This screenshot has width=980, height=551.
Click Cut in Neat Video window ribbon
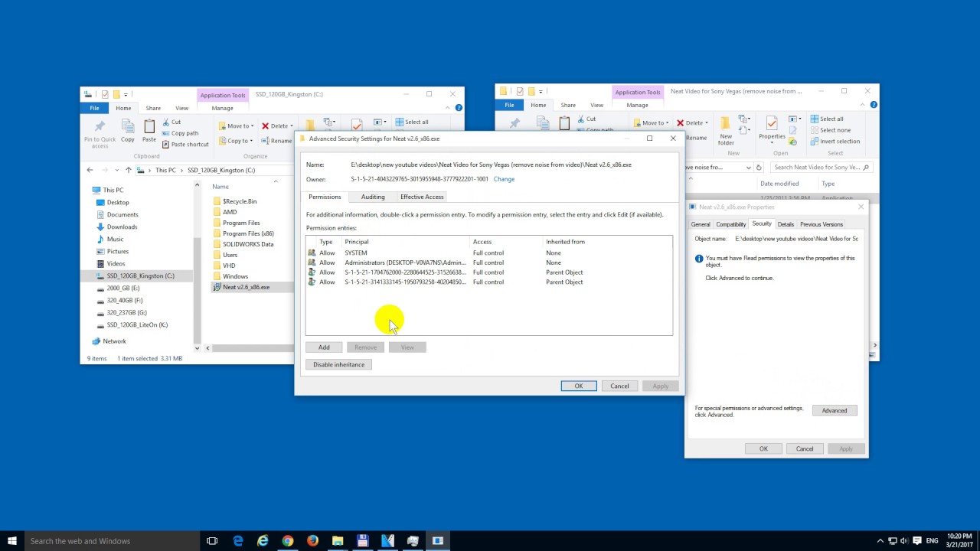point(586,119)
